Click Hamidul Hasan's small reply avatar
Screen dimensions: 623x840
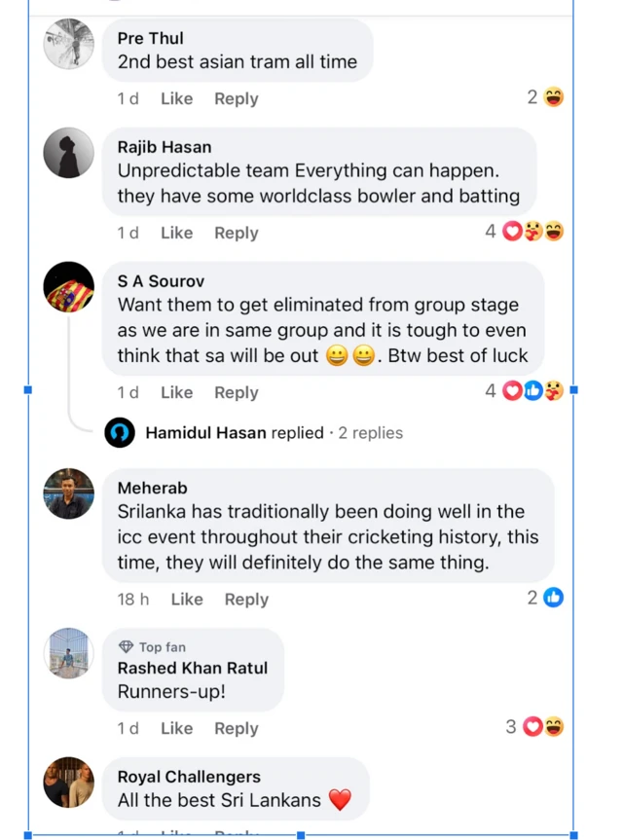point(120,432)
